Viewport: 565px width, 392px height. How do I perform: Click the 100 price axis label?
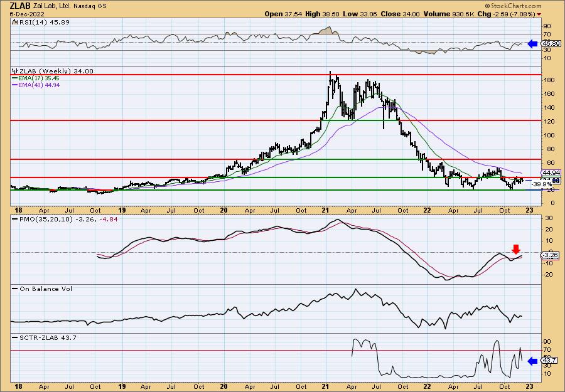pyautogui.click(x=549, y=135)
